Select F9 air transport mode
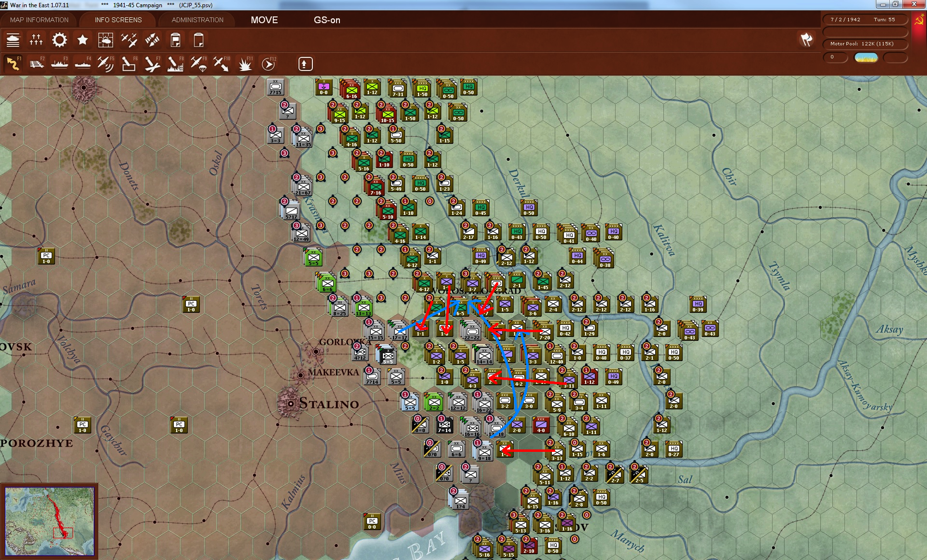 tap(198, 64)
